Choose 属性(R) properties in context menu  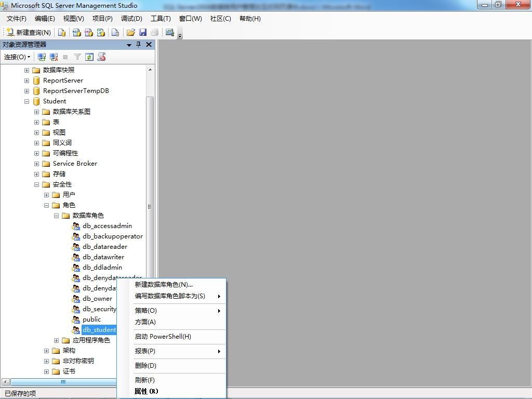tap(171, 391)
